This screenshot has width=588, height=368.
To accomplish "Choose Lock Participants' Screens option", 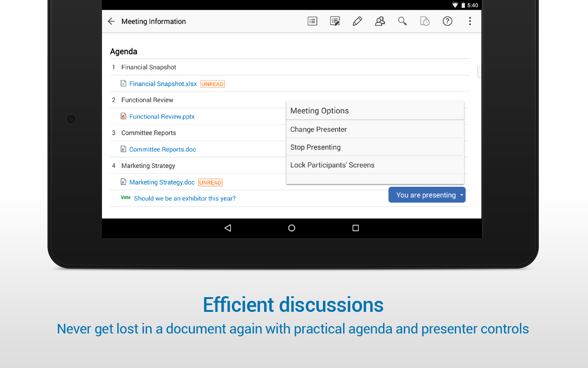I will [x=375, y=165].
